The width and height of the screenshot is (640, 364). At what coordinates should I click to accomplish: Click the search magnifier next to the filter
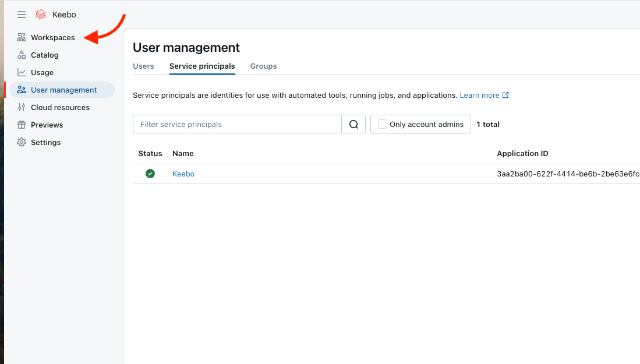click(x=353, y=124)
